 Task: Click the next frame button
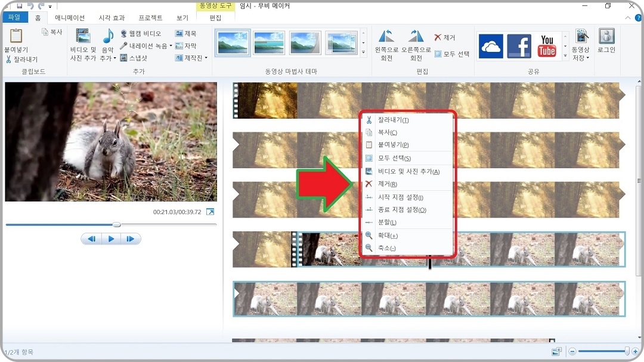(x=131, y=239)
